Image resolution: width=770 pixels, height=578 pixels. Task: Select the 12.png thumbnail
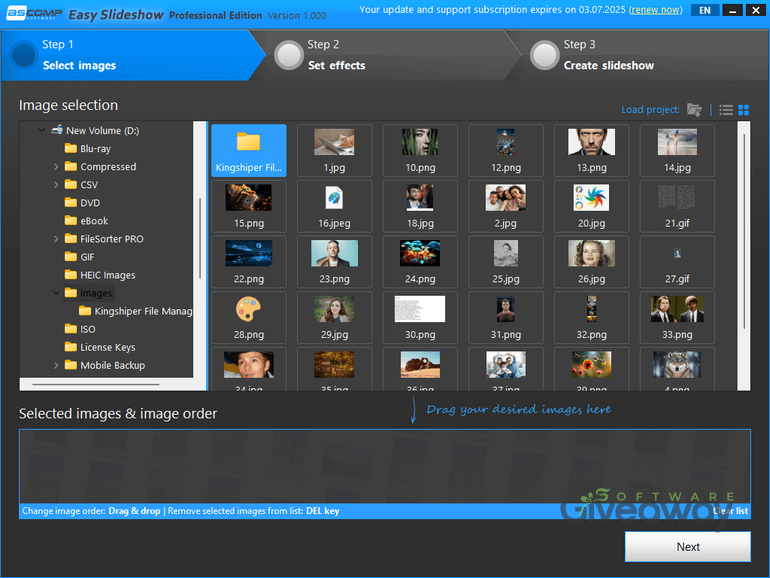coord(506,150)
